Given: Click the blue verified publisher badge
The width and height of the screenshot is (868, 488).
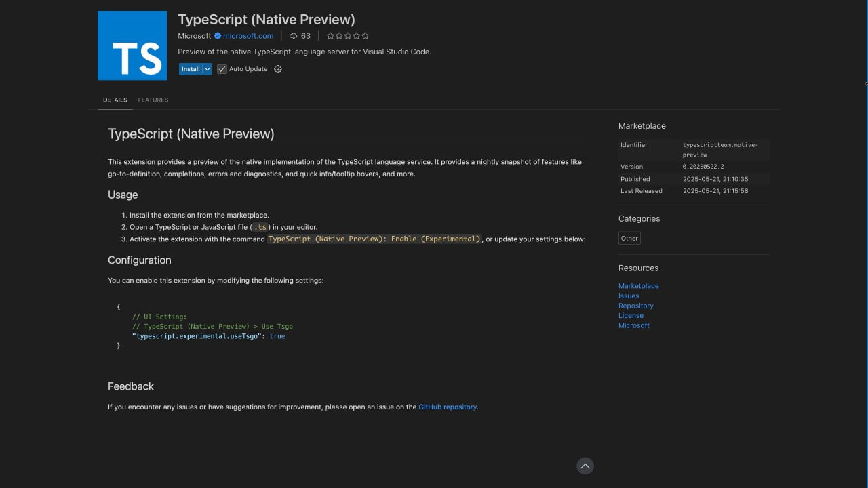Looking at the screenshot, I should [218, 36].
